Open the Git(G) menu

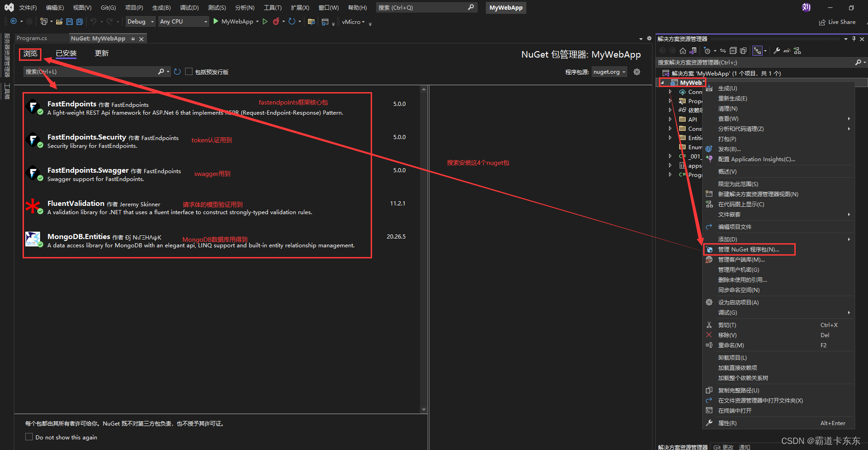click(x=108, y=8)
